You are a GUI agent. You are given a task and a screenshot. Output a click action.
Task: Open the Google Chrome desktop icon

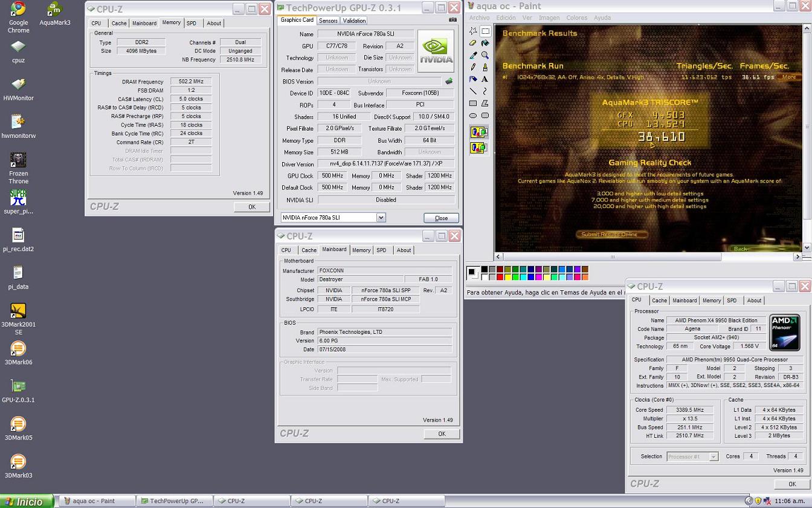(18, 18)
